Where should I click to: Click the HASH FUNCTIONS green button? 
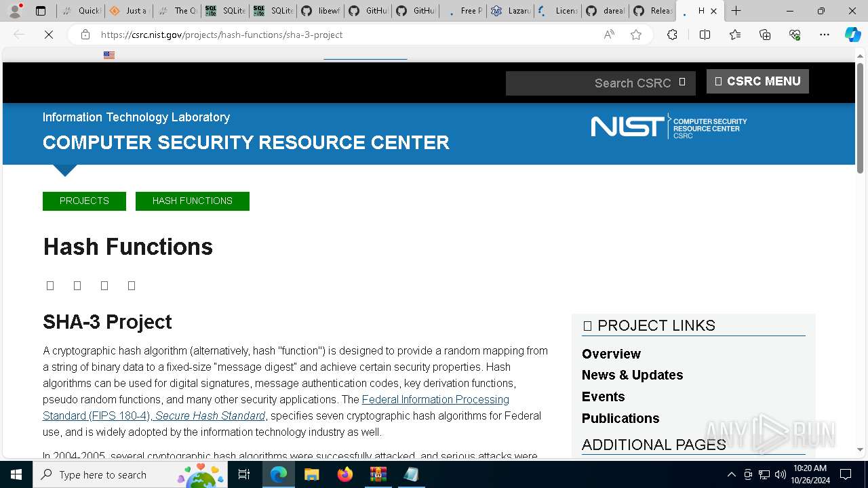[x=193, y=201]
